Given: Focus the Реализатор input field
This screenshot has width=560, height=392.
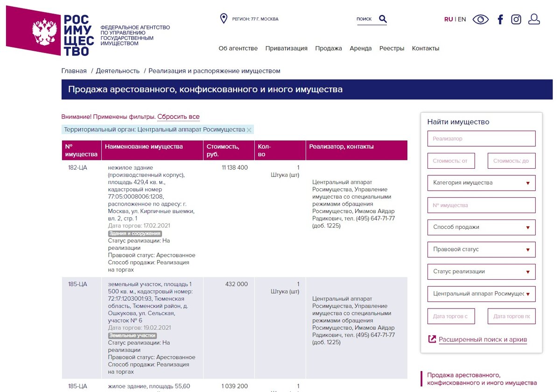Looking at the screenshot, I should coord(482,138).
